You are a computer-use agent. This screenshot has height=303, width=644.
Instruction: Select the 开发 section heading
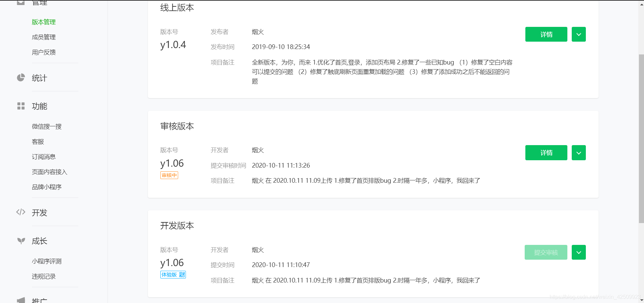tap(39, 213)
